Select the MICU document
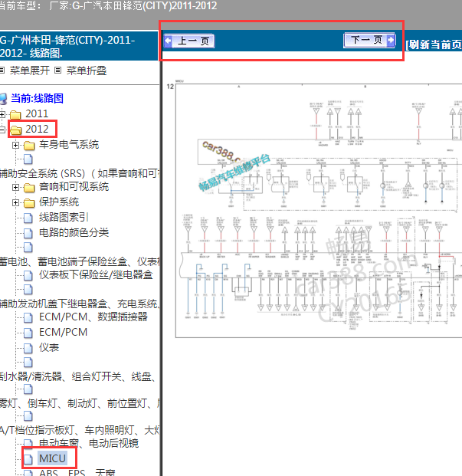The width and height of the screenshot is (462, 476). [52, 458]
